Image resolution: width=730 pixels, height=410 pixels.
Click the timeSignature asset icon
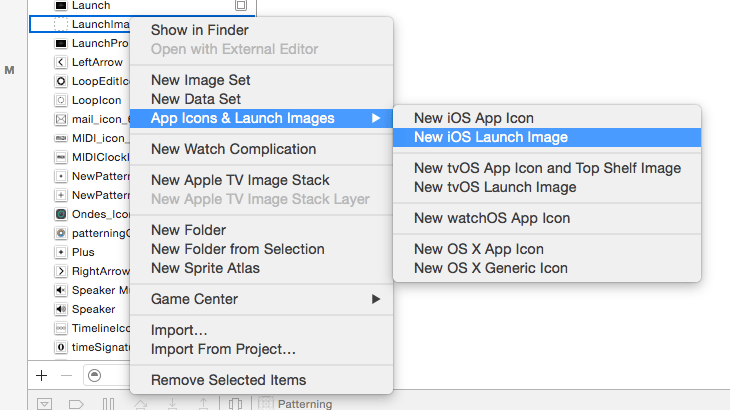point(61,347)
